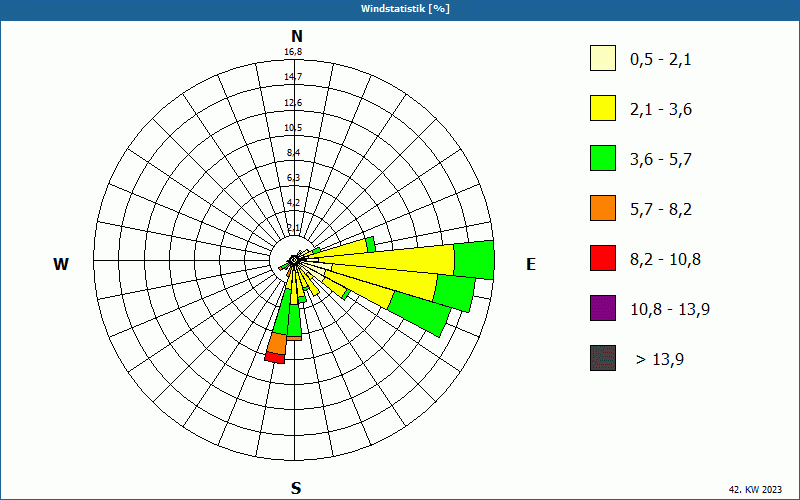This screenshot has height=500, width=800.
Task: Click the purple 10,8 - 13,9 legend swatch
Action: tap(603, 308)
